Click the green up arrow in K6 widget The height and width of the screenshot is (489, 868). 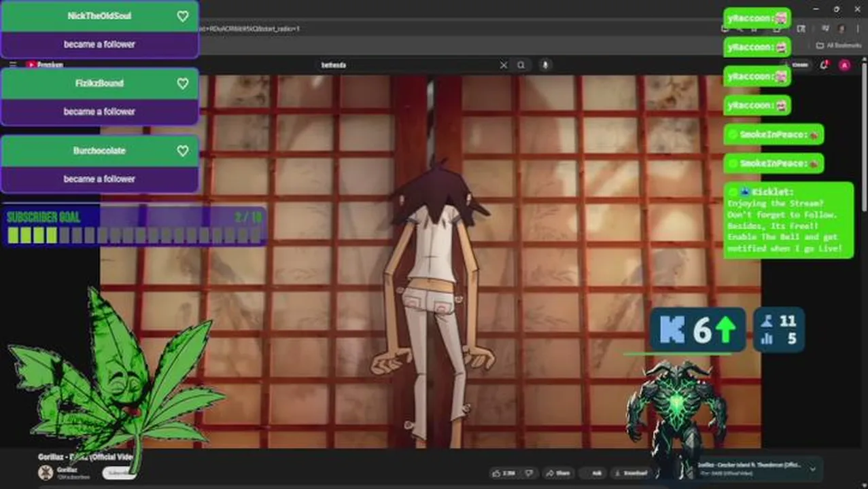click(x=726, y=330)
